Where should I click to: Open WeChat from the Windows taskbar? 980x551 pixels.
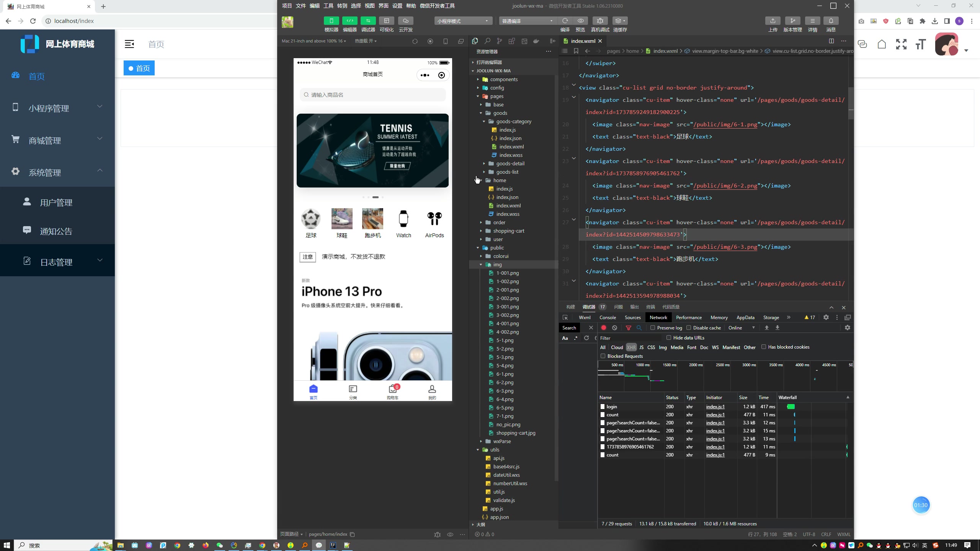click(x=219, y=545)
